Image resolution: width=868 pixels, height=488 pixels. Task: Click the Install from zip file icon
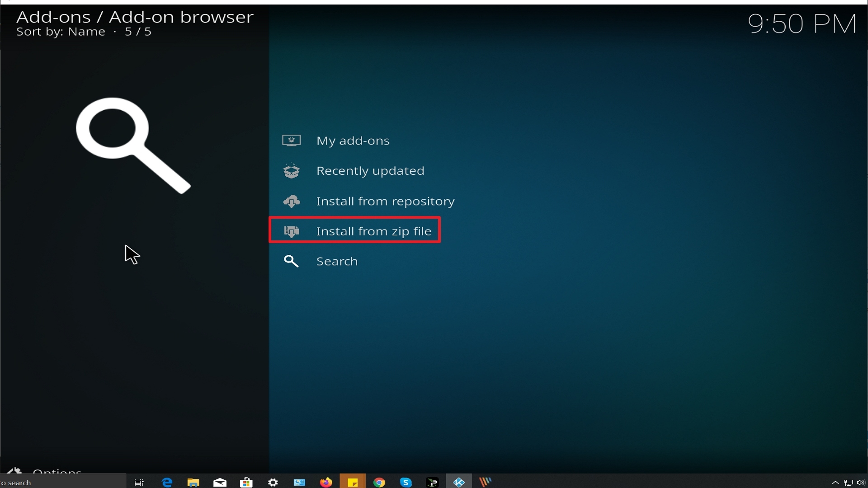click(x=292, y=231)
